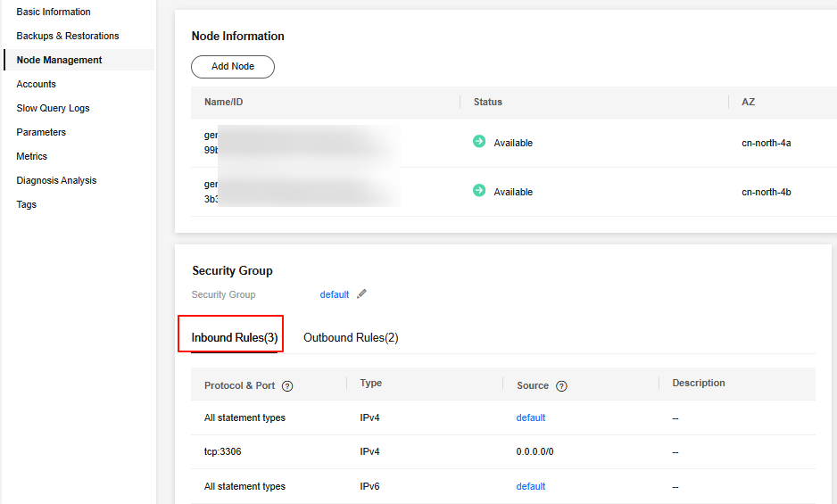Navigate to Slow Query Logs

click(x=53, y=108)
